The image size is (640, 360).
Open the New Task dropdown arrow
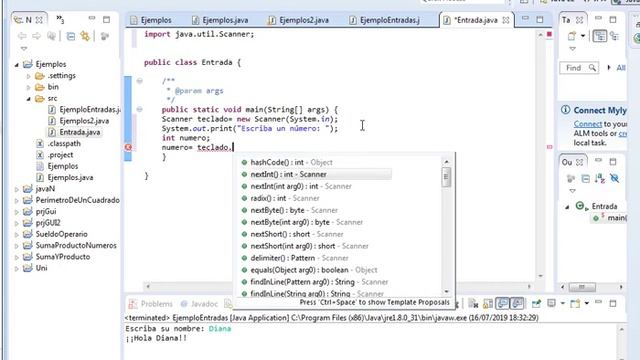[x=583, y=36]
